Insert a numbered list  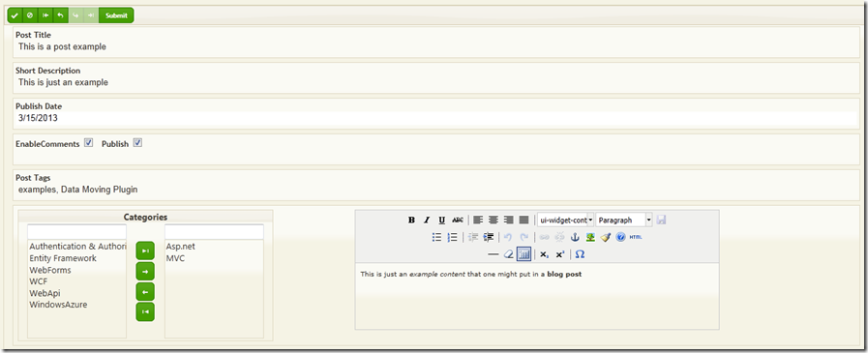(x=452, y=237)
